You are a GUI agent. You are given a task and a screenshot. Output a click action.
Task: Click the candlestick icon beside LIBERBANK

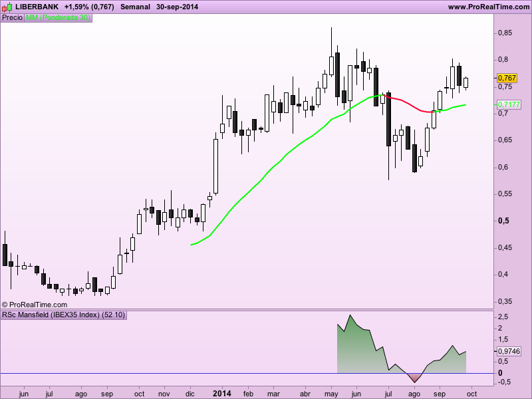(7, 7)
